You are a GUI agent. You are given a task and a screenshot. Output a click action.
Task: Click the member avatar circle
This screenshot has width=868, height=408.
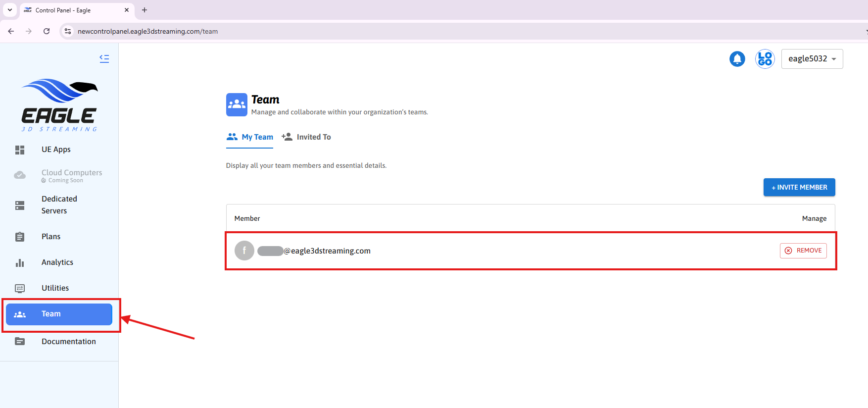click(244, 251)
